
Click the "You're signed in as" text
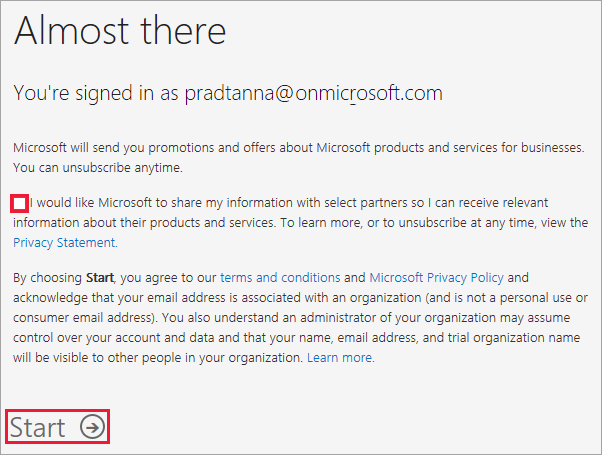(x=96, y=93)
